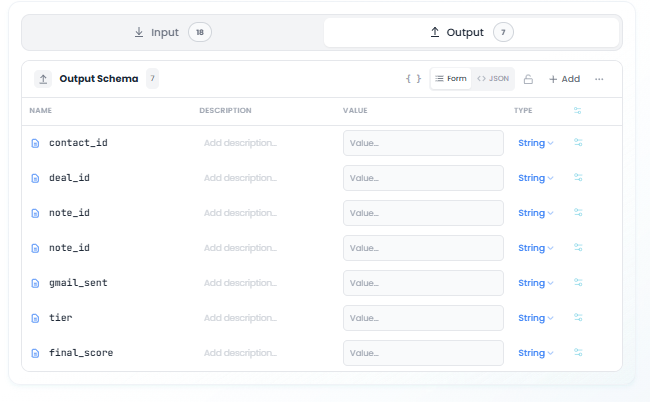Select the gmail_sent field name
The image size is (650, 402).
click(78, 283)
